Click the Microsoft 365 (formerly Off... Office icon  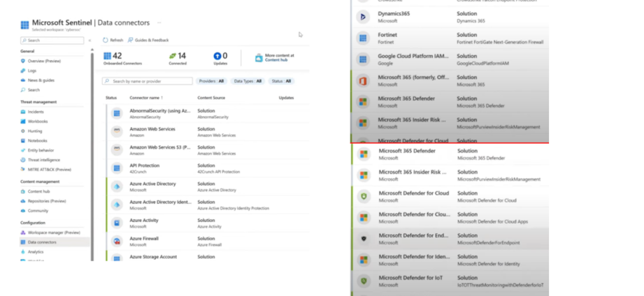click(363, 81)
